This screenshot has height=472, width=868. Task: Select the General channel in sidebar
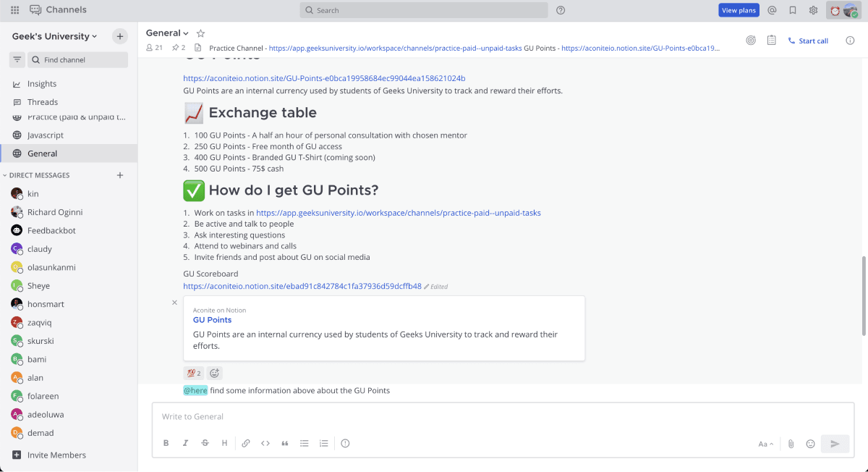(x=69, y=153)
